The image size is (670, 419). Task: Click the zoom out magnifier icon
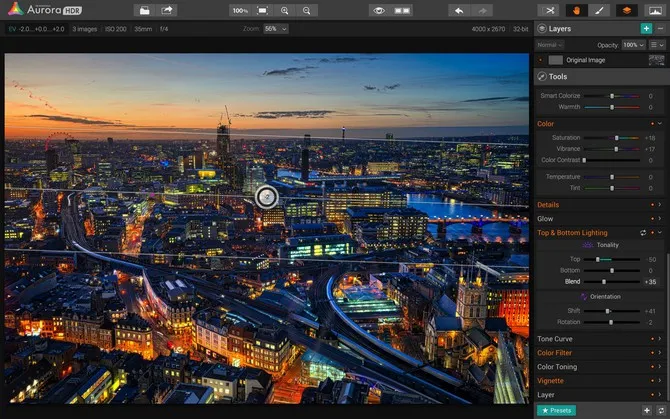click(307, 10)
